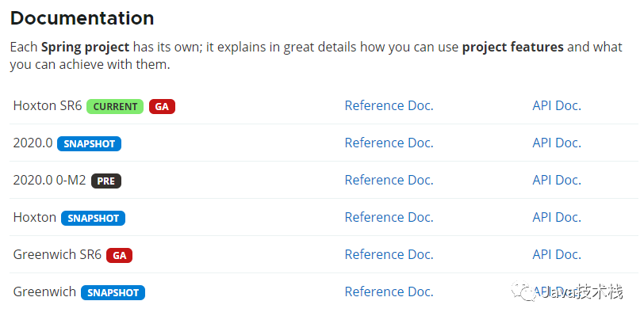Open 2020.0 SNAPSHOT API Doc link
644x320 pixels.
click(557, 143)
